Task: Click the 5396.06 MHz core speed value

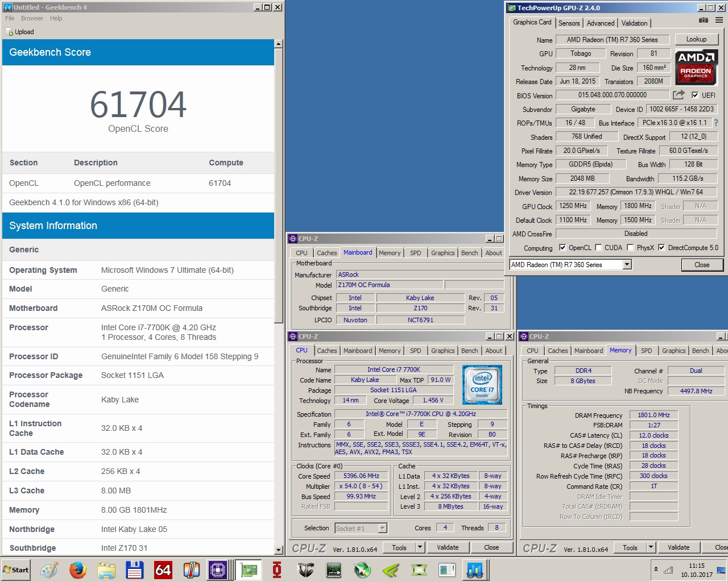Action: click(x=361, y=476)
